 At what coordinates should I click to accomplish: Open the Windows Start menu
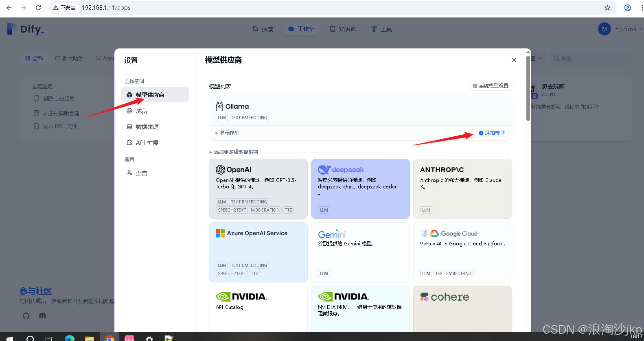coord(9,338)
